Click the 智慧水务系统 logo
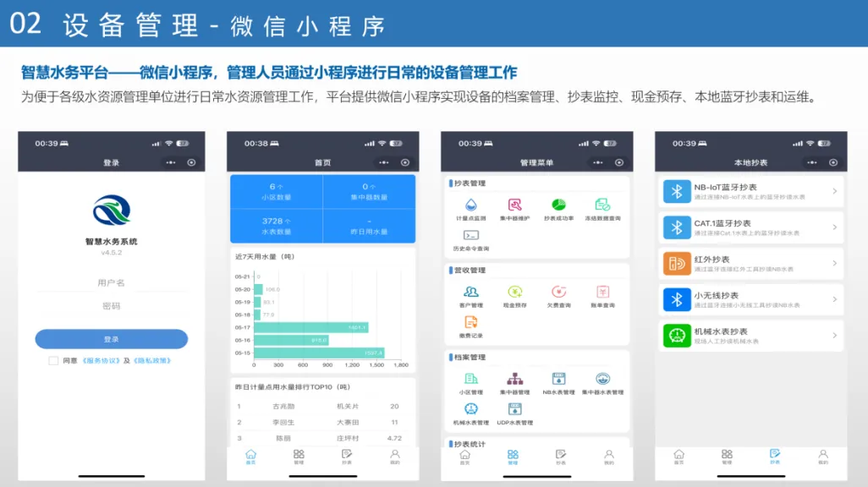Image resolution: width=868 pixels, height=487 pixels. coord(112,210)
